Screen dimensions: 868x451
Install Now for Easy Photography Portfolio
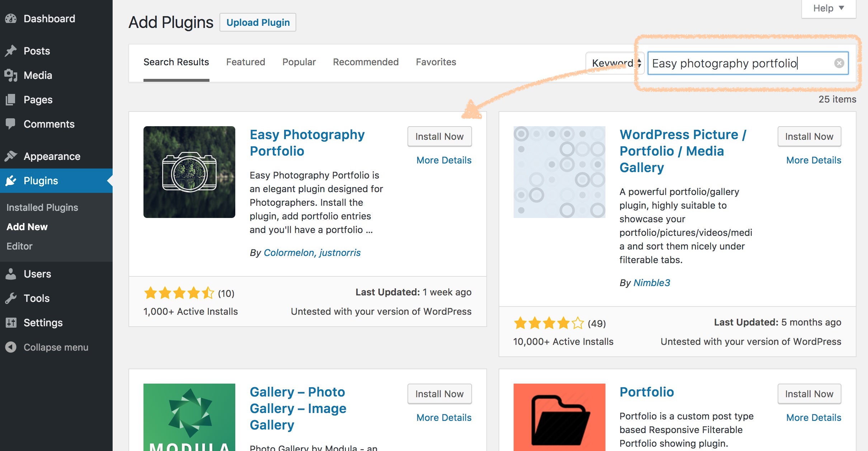439,137
